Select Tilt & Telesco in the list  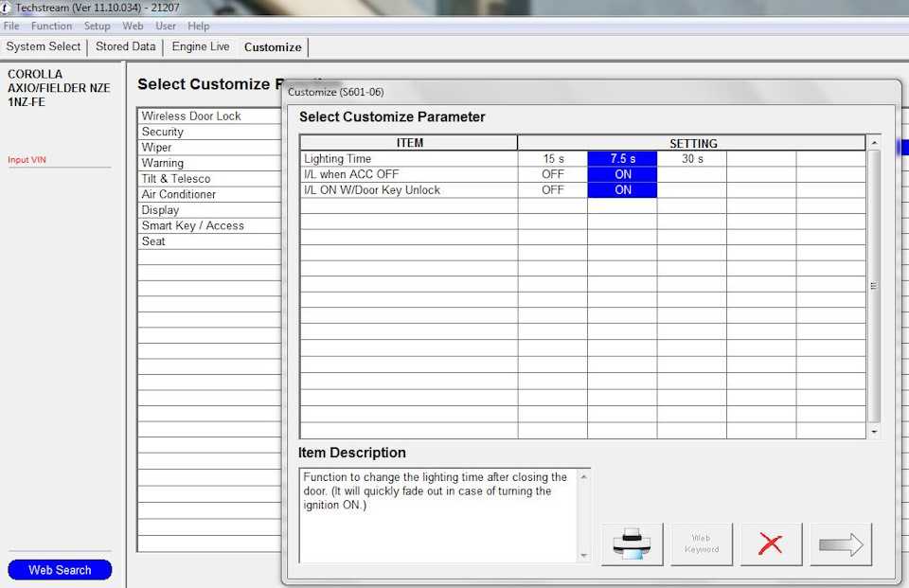(210, 179)
